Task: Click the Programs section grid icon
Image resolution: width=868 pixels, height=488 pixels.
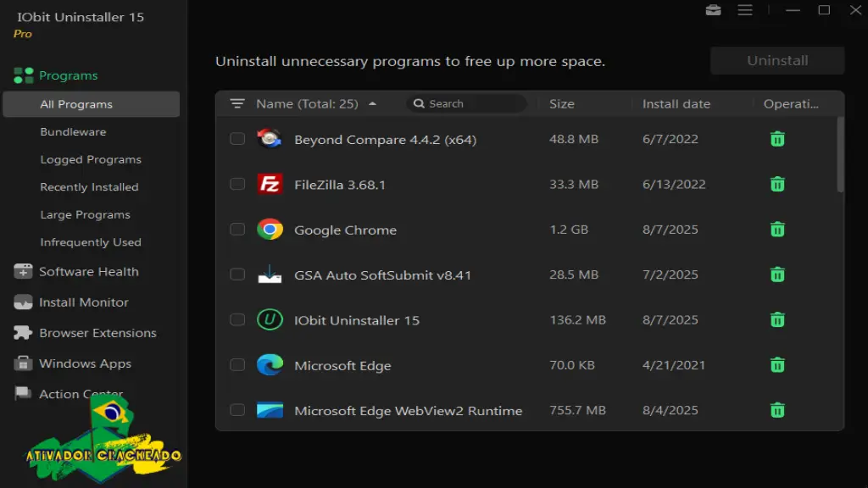Action: coord(23,75)
